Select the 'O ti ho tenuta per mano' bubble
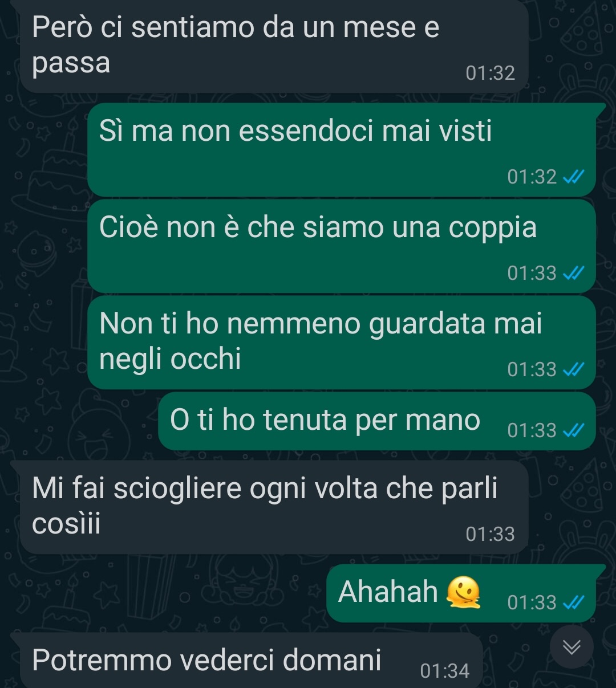The height and width of the screenshot is (688, 616). pos(377,421)
